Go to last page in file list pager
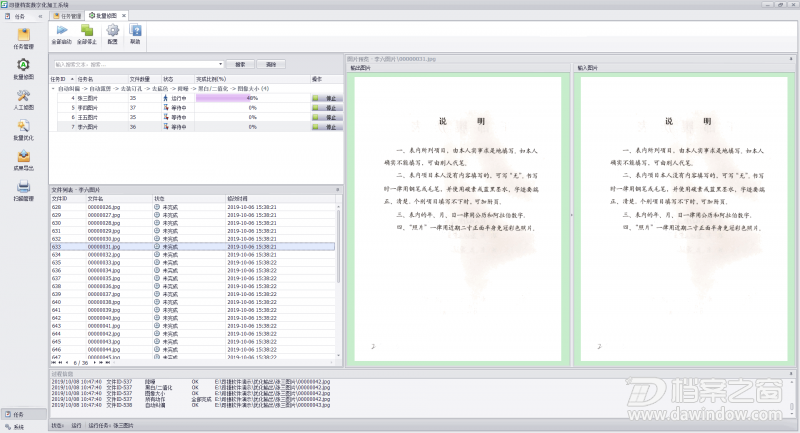This screenshot has width=800, height=433. tap(108, 363)
